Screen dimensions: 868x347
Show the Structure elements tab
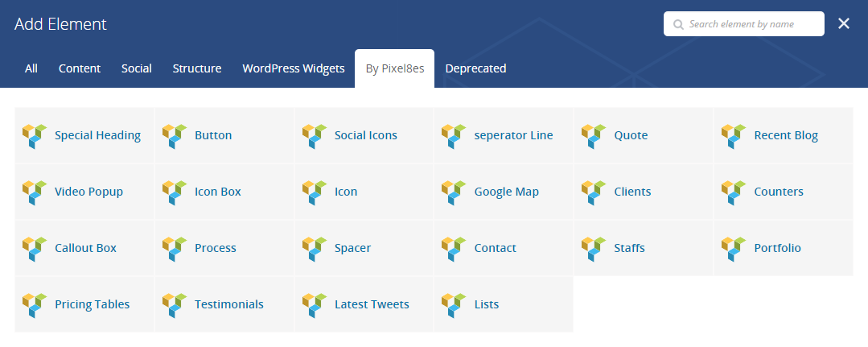coord(197,68)
